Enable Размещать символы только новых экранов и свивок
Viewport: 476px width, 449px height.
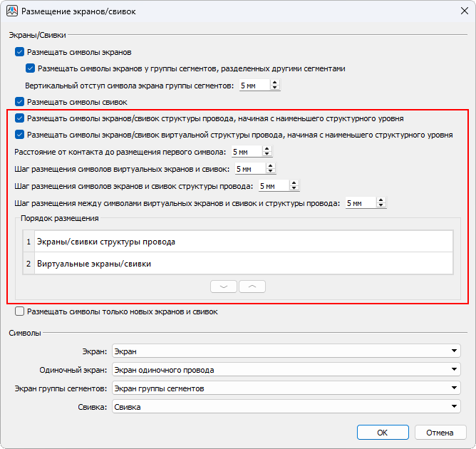[19, 311]
